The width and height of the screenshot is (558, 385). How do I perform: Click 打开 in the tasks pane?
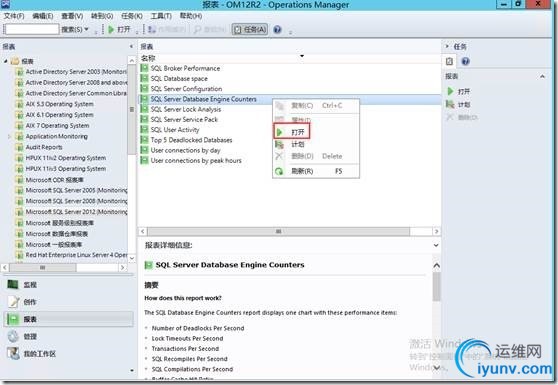(459, 91)
